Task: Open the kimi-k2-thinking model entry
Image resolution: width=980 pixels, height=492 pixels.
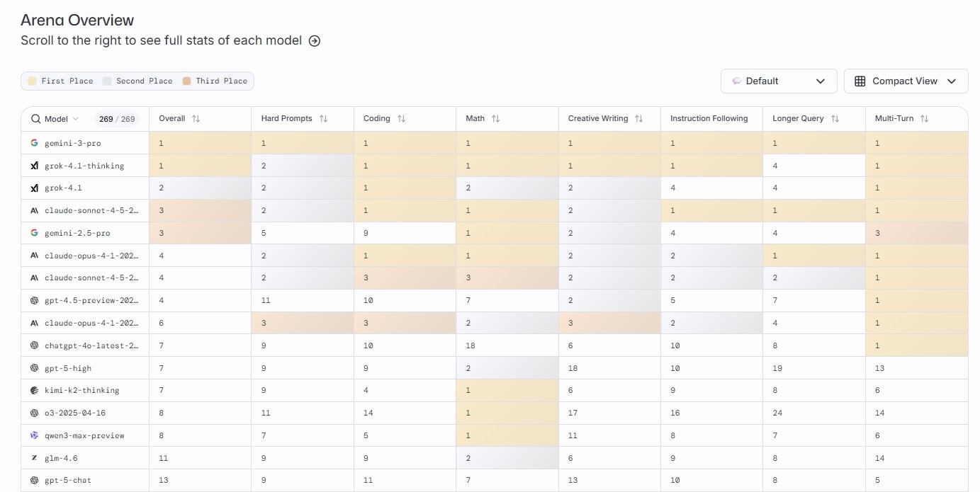Action: pyautogui.click(x=81, y=390)
